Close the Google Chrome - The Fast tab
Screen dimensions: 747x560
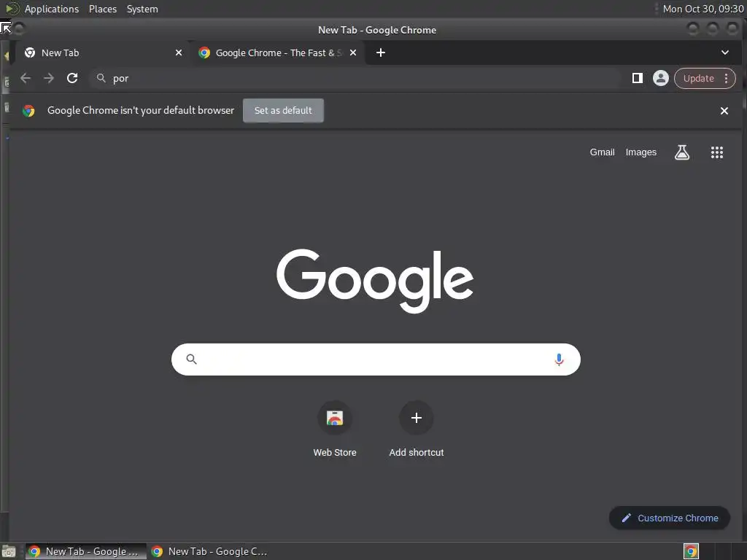pyautogui.click(x=353, y=52)
